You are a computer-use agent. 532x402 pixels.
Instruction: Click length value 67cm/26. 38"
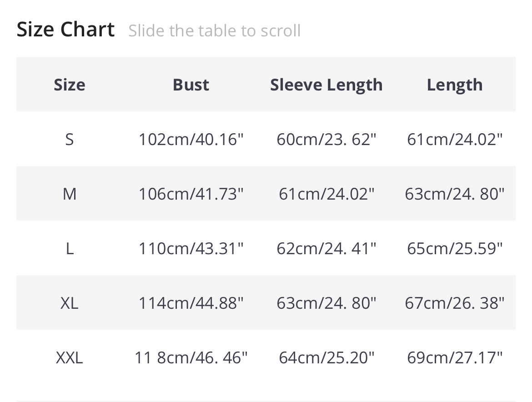coord(455,303)
